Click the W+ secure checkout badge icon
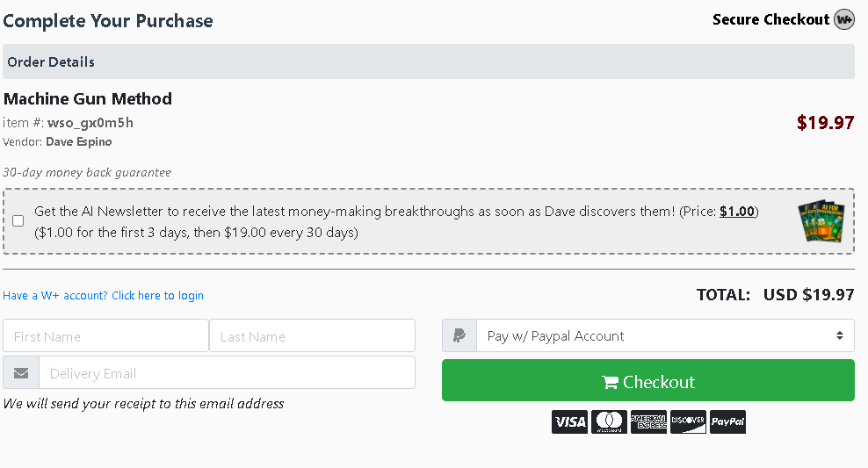Viewport: 868px width, 468px height. click(x=843, y=19)
